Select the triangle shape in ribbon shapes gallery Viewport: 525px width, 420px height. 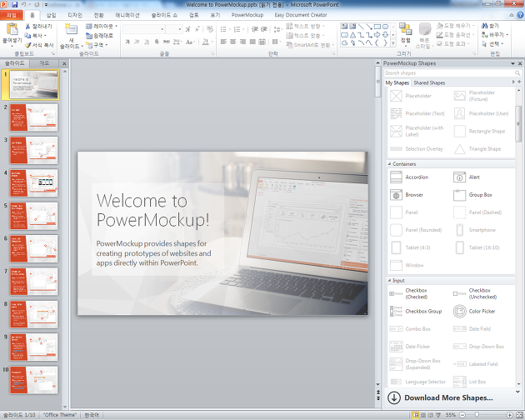(x=352, y=35)
